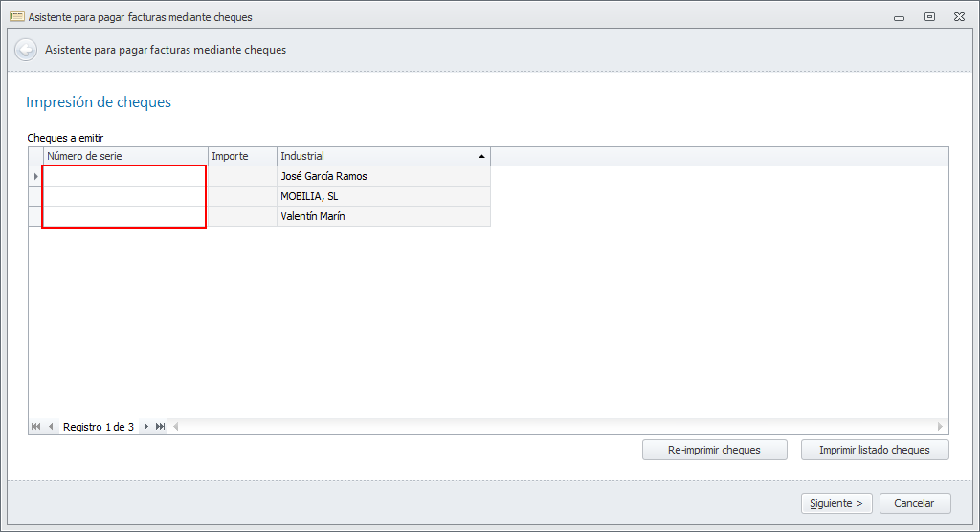This screenshot has height=532, width=980.
Task: Click horizontal scrollbar left arrow
Action: pos(176,427)
